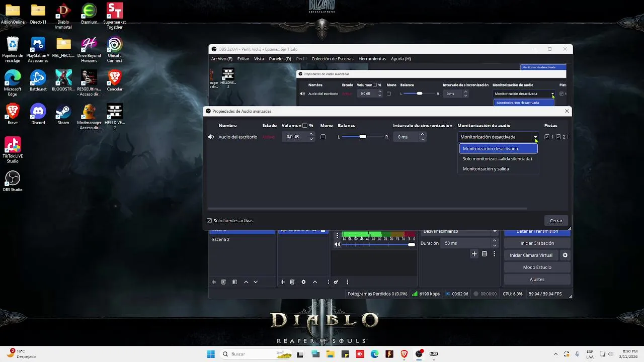Open Paneles (D) menu
Screen dimensions: 644x362
coord(280,59)
